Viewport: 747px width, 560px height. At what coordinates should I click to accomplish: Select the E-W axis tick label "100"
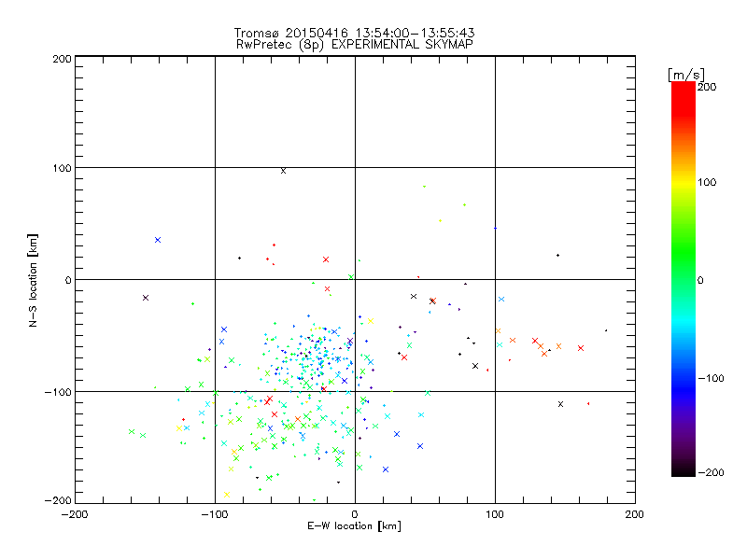coord(495,514)
